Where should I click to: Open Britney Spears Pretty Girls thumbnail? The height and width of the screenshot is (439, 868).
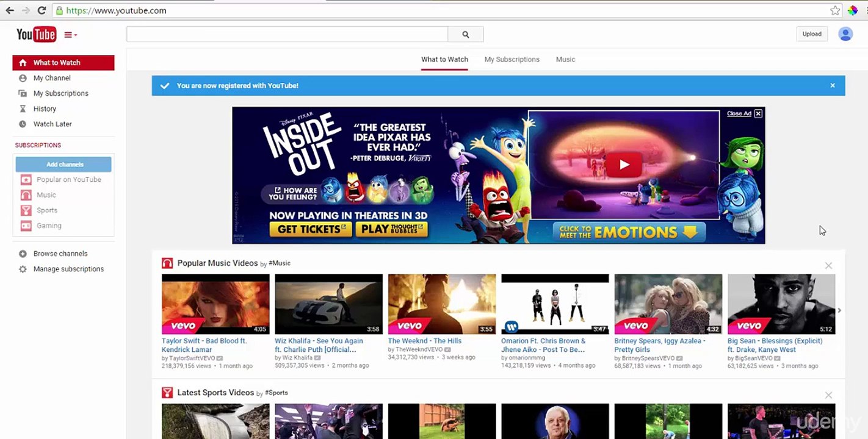click(x=668, y=304)
